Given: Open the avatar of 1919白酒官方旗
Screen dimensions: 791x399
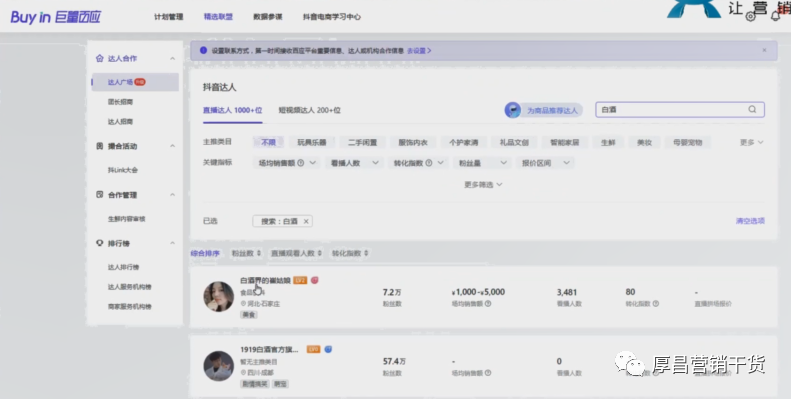Looking at the screenshot, I should click(x=218, y=366).
